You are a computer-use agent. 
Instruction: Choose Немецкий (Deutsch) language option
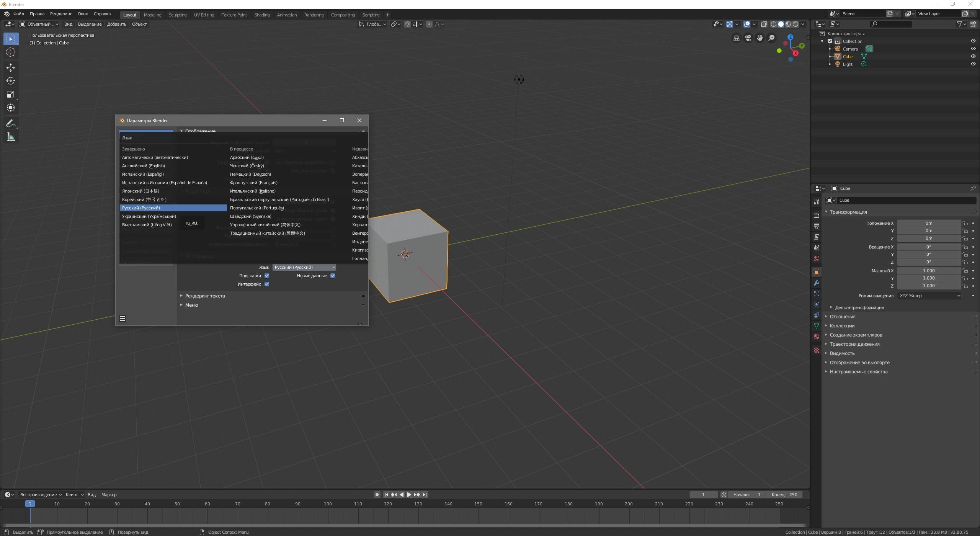pos(289,174)
